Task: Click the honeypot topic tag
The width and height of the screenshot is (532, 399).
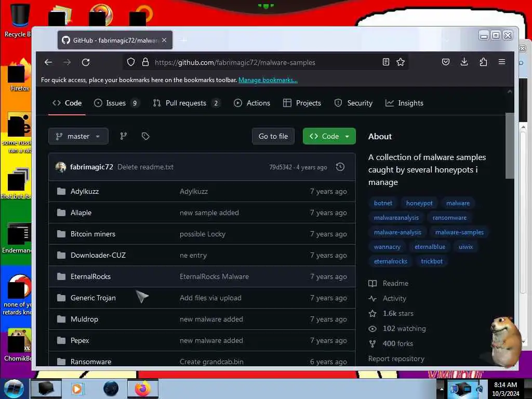Action: [419, 203]
